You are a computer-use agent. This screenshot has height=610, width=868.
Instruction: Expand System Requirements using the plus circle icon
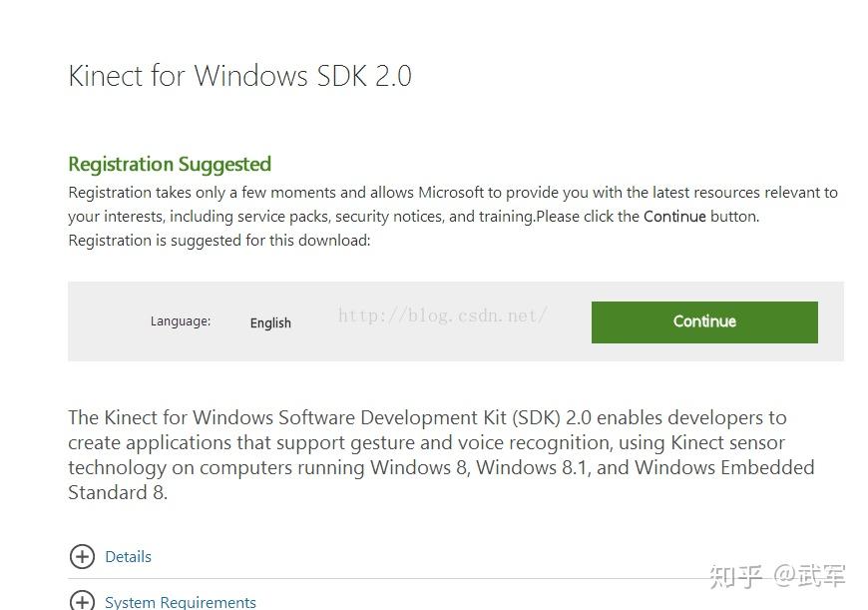[x=82, y=601]
